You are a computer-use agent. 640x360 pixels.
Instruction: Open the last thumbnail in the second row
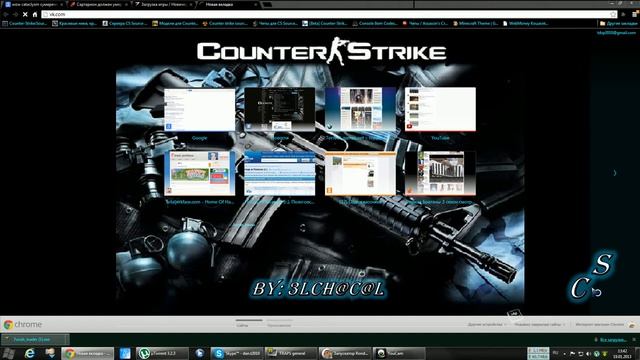[440, 173]
